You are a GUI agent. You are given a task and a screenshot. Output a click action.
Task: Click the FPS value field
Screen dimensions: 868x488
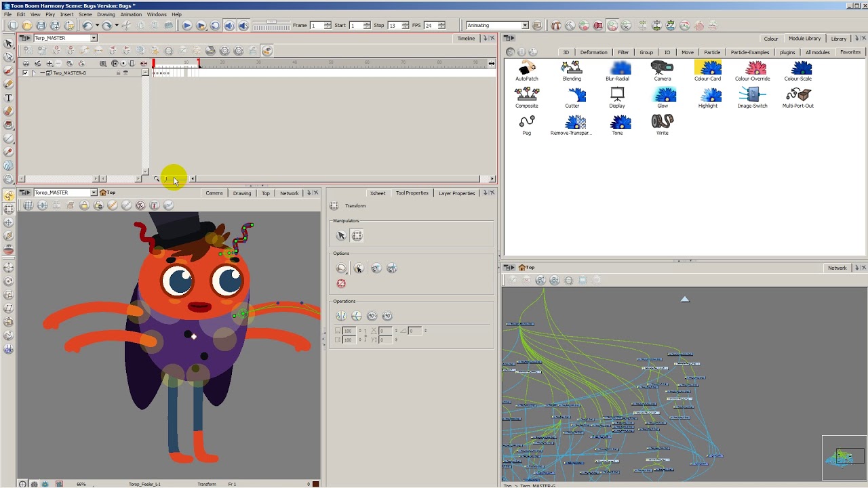430,26
